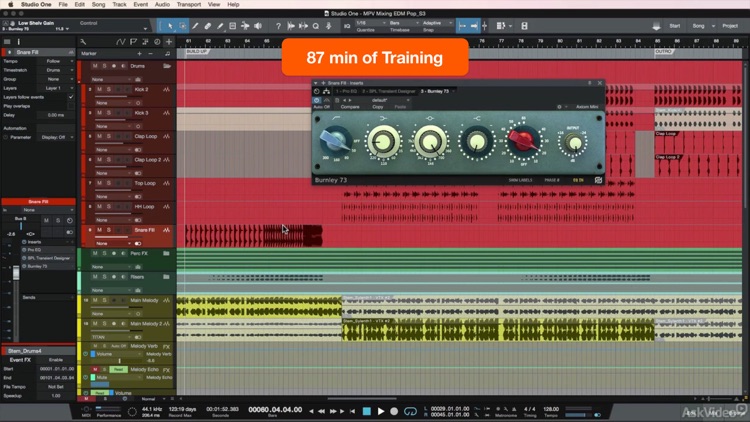The height and width of the screenshot is (422, 750).
Task: Toggle Layers follow events checkbox
Action: click(71, 97)
